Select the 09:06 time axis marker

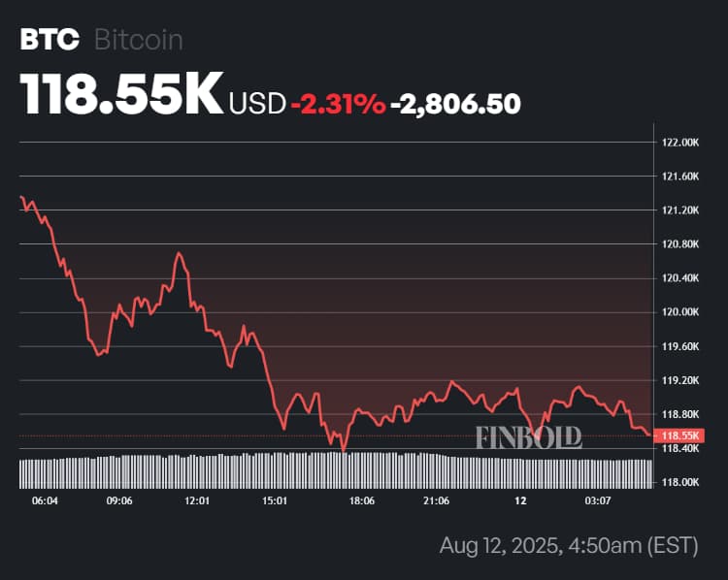tap(119, 500)
